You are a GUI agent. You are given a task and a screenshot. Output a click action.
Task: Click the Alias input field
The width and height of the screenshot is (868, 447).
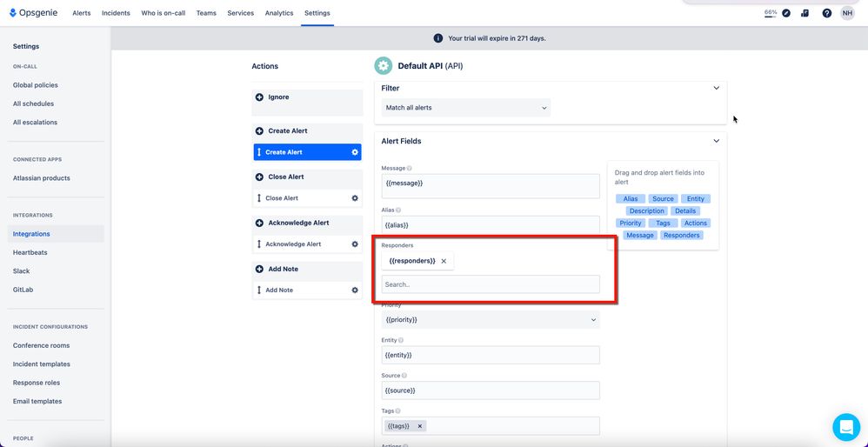coord(491,225)
